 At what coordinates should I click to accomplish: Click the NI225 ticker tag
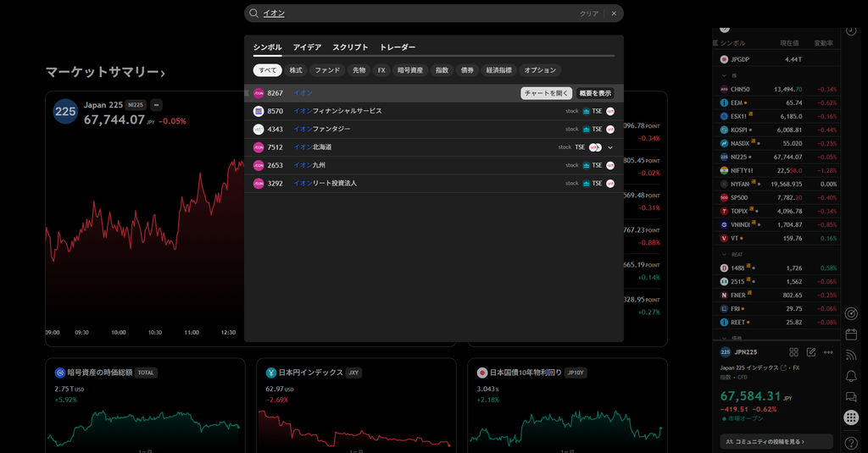pyautogui.click(x=136, y=104)
